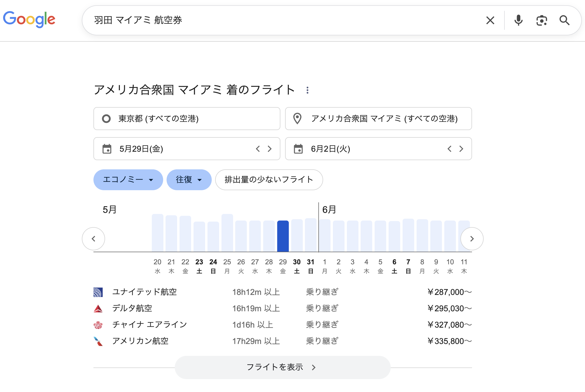Toggle 排出量の少ないフライト filter chip
585x392 pixels.
point(269,180)
